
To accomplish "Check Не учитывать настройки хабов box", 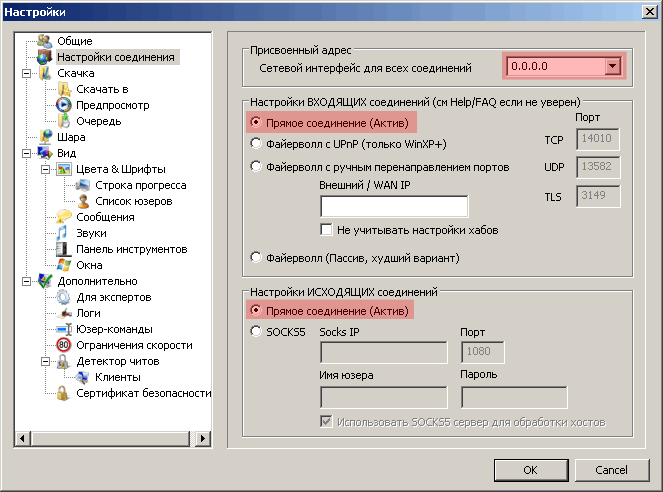I will click(x=326, y=230).
